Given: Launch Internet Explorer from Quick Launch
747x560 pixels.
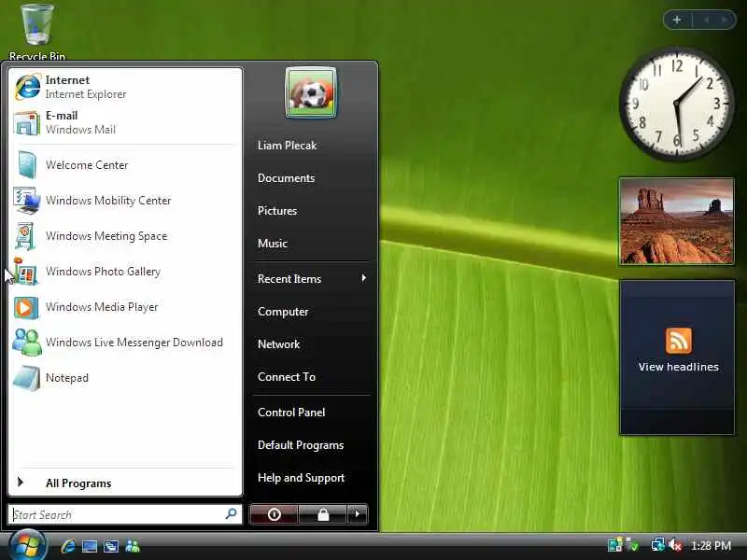Looking at the screenshot, I should click(x=68, y=546).
